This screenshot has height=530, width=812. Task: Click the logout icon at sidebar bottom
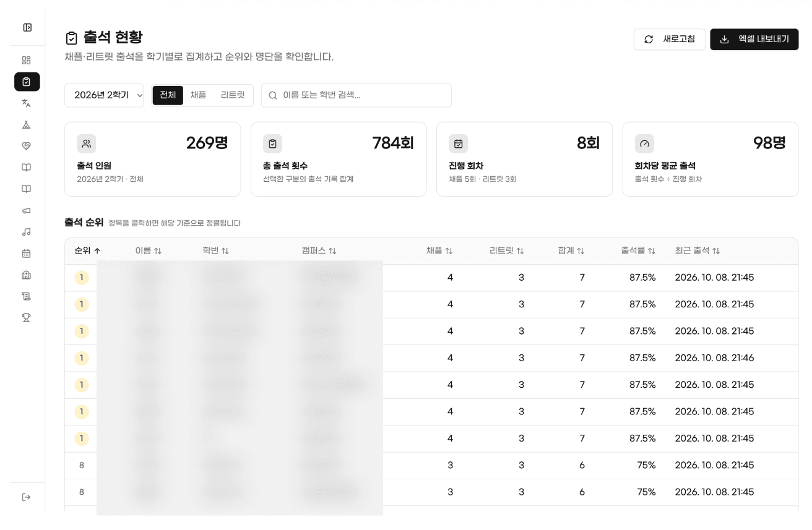coord(27,497)
